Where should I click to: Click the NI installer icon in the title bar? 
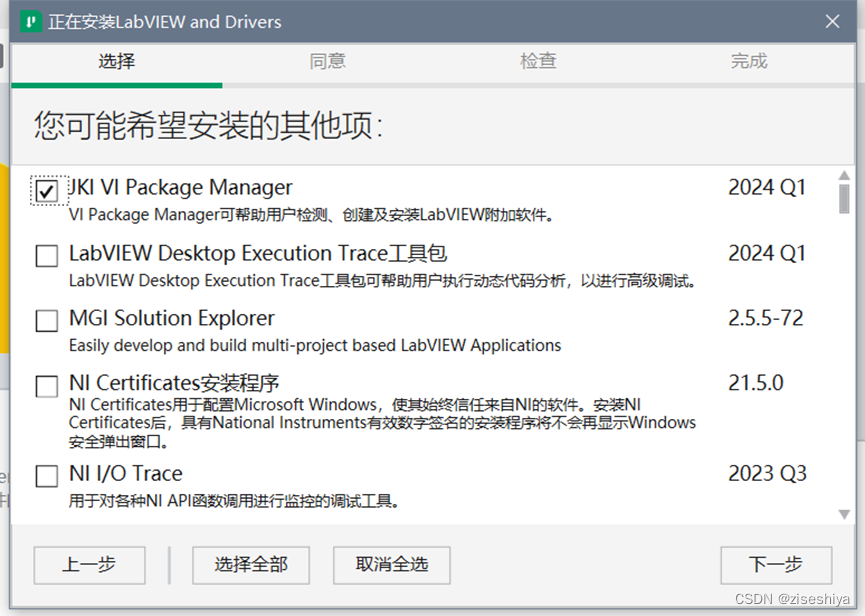click(x=28, y=21)
